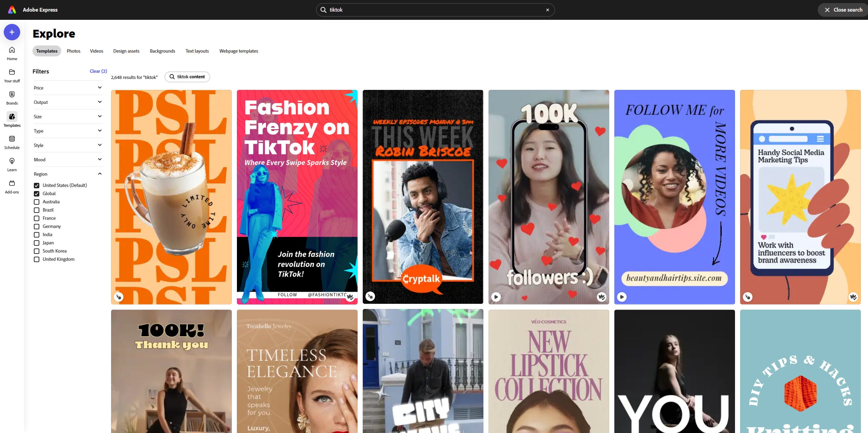The height and width of the screenshot is (433, 868).
Task: Switch to the Webpage templates tab
Action: (x=239, y=51)
